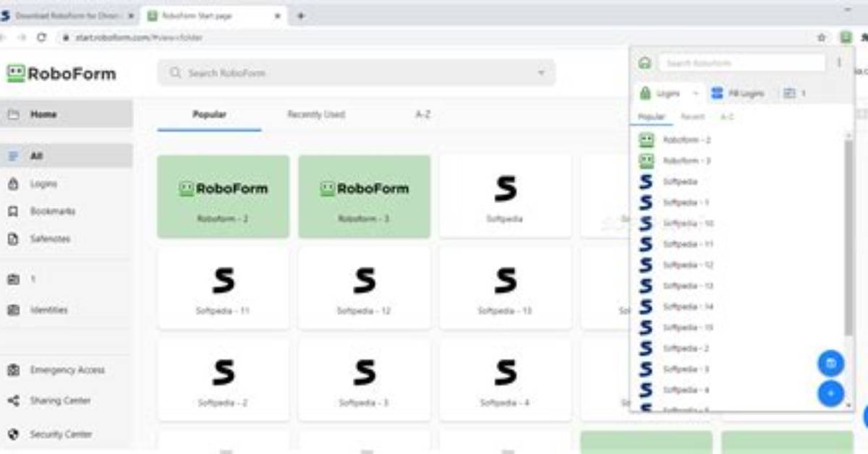Switch to the Recently Used tab
The image size is (868, 454).
(x=316, y=114)
